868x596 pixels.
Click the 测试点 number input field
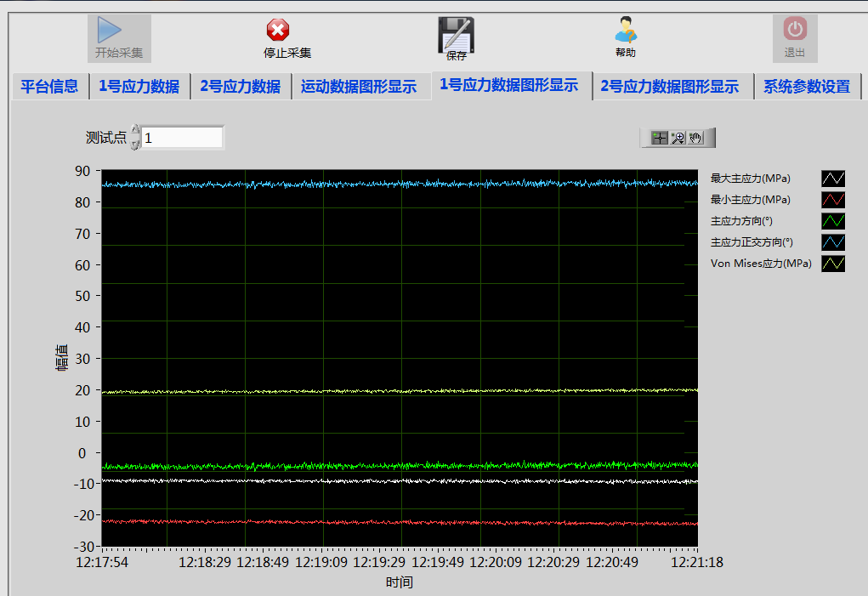(x=182, y=138)
